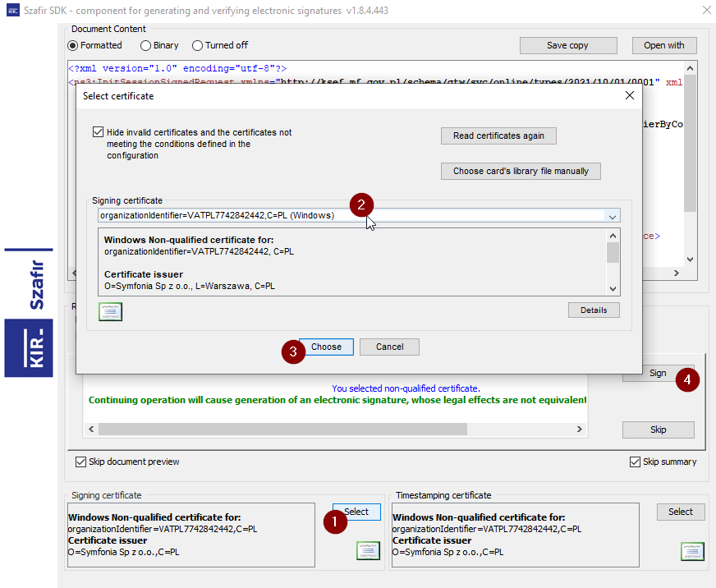Click right arrow of warning message horizontal scrollbar
Screen dimensions: 716x588
click(580, 429)
